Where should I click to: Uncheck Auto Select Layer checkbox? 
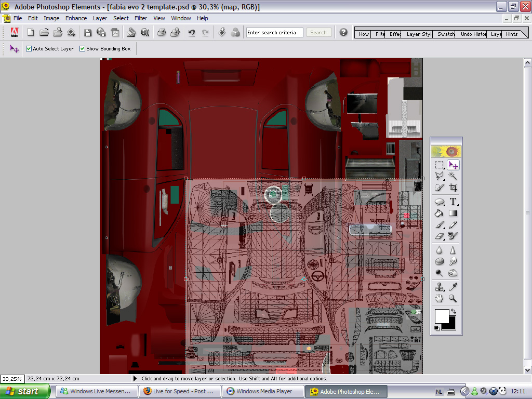coord(29,48)
